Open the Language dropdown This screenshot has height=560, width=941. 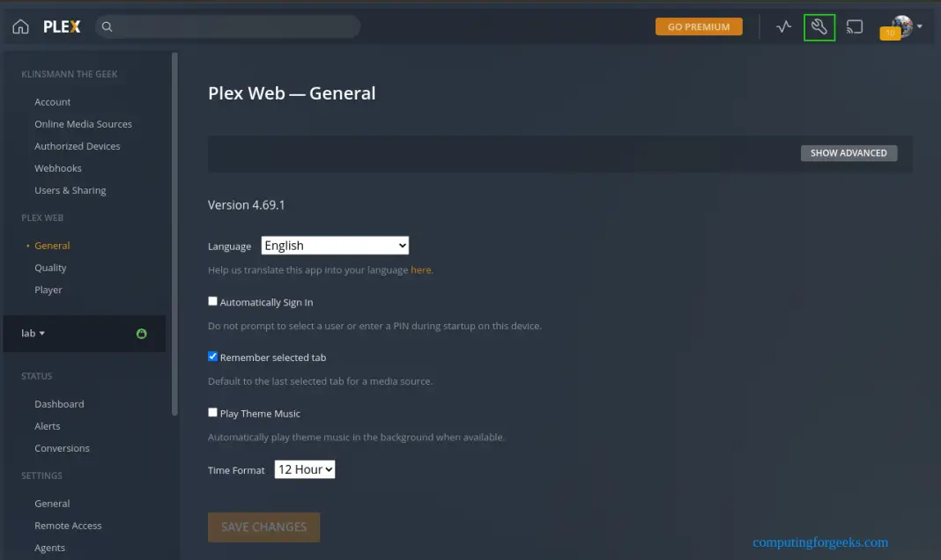click(x=335, y=245)
